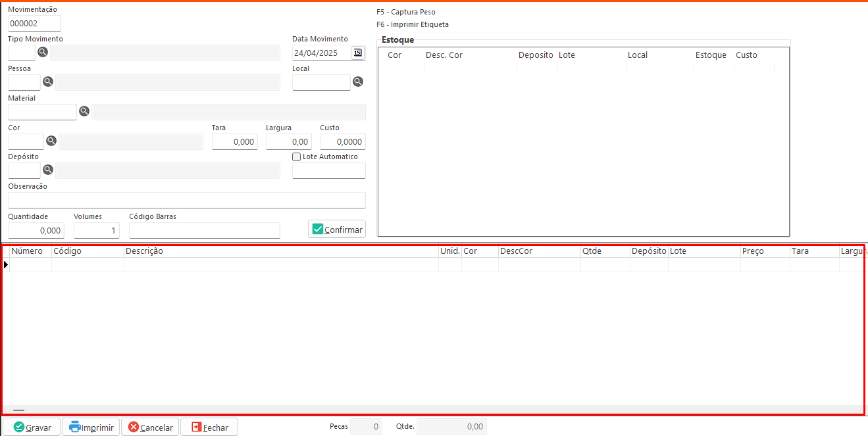Enable the Lote Automatico checkbox
Screen dimensions: 868x436
(297, 157)
